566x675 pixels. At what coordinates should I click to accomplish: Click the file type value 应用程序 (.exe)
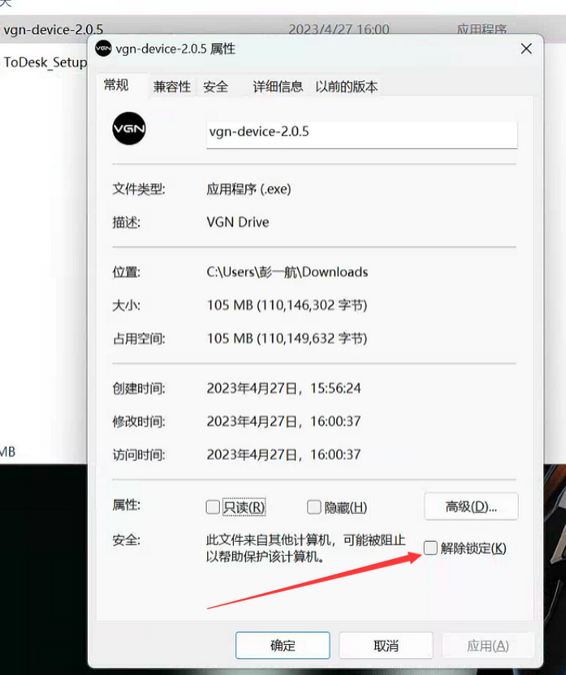point(249,189)
